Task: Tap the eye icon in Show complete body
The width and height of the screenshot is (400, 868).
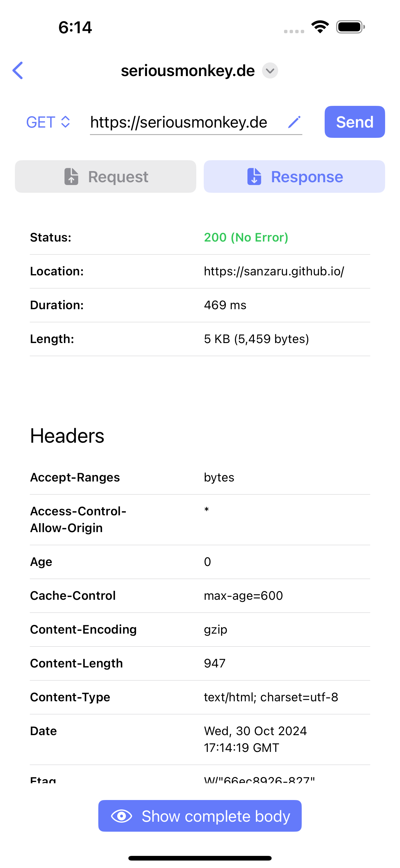Action: pyautogui.click(x=122, y=816)
